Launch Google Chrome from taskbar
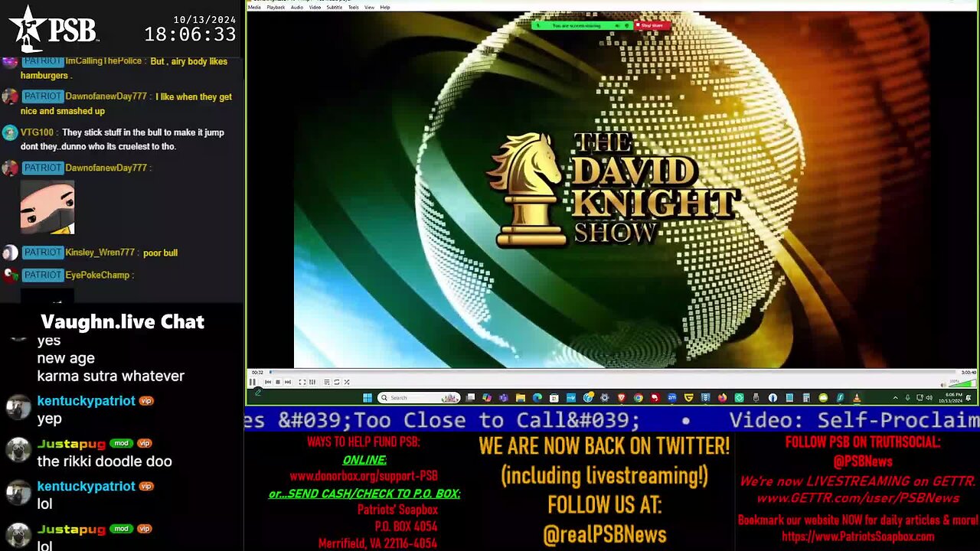 [x=639, y=397]
